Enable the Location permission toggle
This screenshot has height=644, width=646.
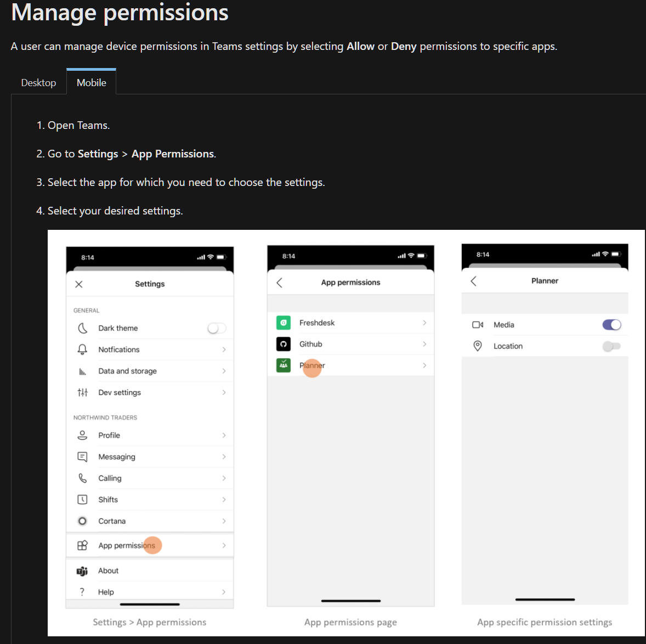pos(612,346)
